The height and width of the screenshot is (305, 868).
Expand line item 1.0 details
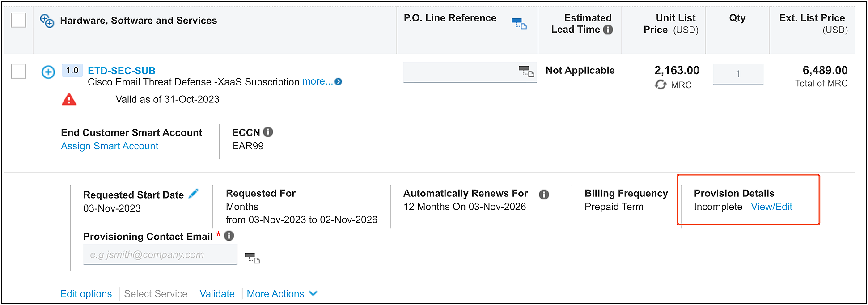pyautogui.click(x=48, y=72)
